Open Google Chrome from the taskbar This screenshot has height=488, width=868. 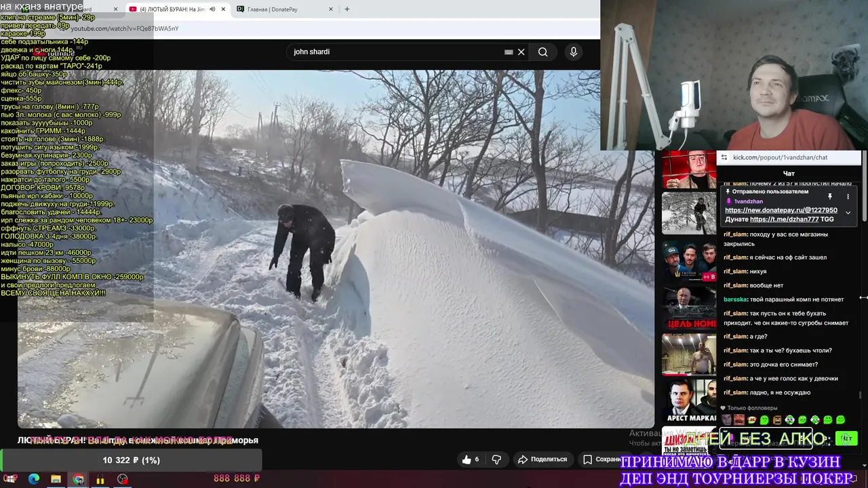tap(79, 479)
